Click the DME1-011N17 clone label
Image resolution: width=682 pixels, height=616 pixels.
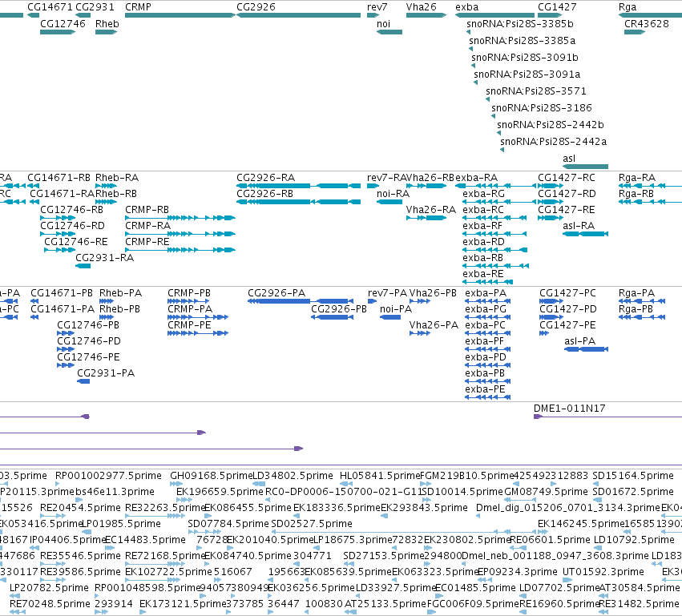569,409
